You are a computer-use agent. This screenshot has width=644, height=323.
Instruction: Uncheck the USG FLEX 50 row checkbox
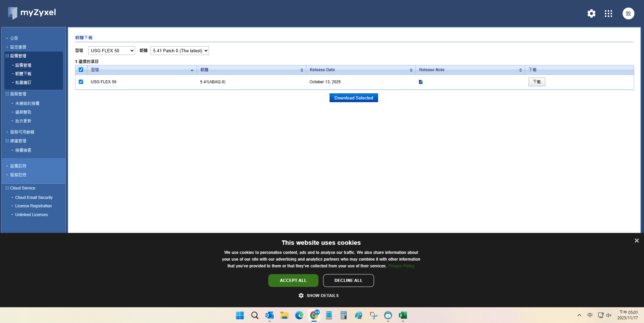point(81,82)
